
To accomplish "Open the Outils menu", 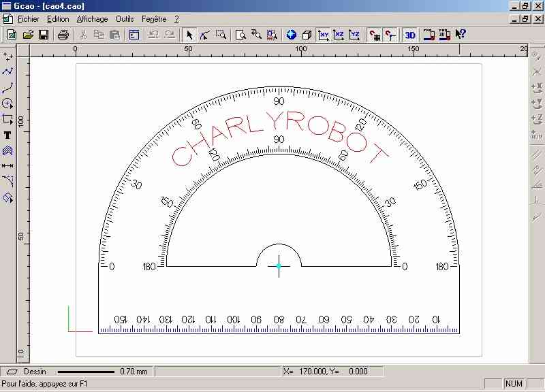I will (x=125, y=19).
